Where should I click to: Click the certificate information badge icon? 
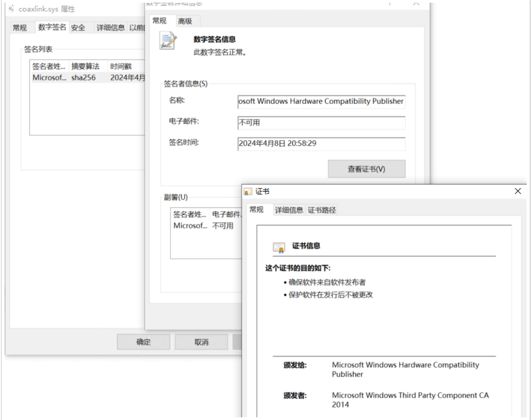[x=279, y=247]
